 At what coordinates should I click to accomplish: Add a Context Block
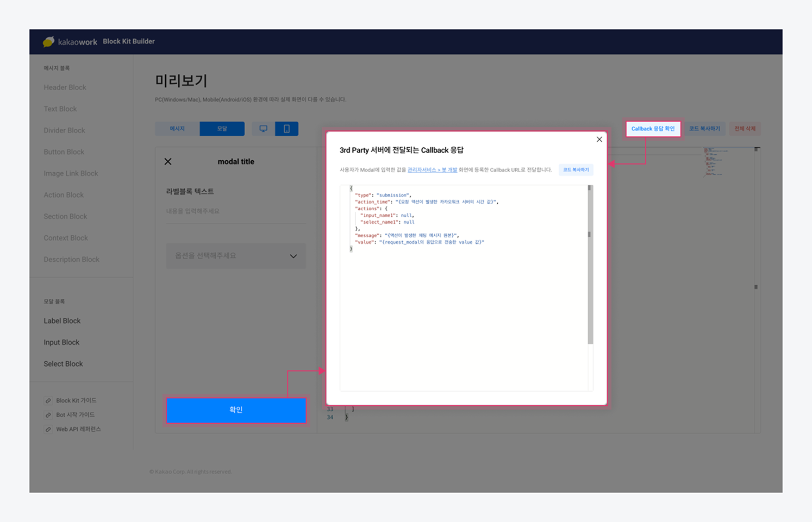66,238
